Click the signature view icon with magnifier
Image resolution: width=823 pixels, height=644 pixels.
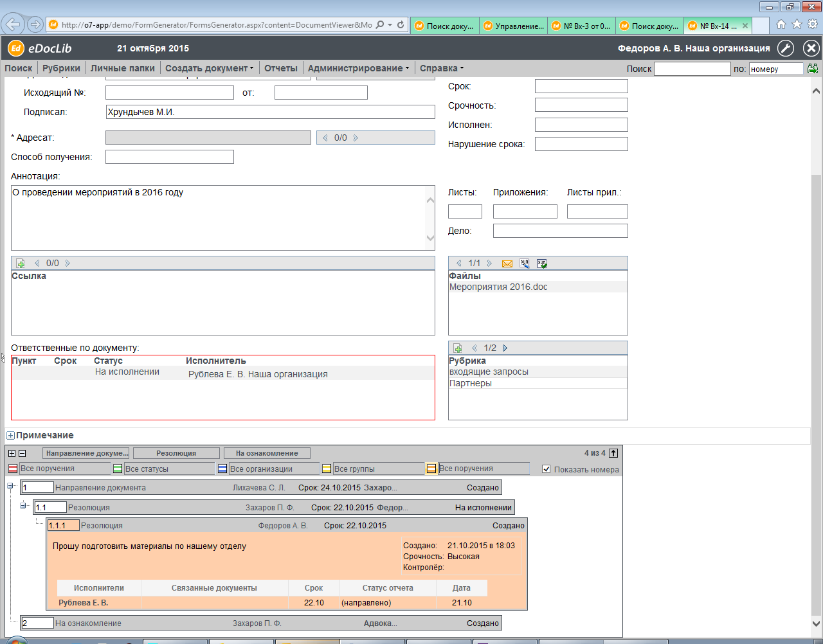click(x=525, y=264)
